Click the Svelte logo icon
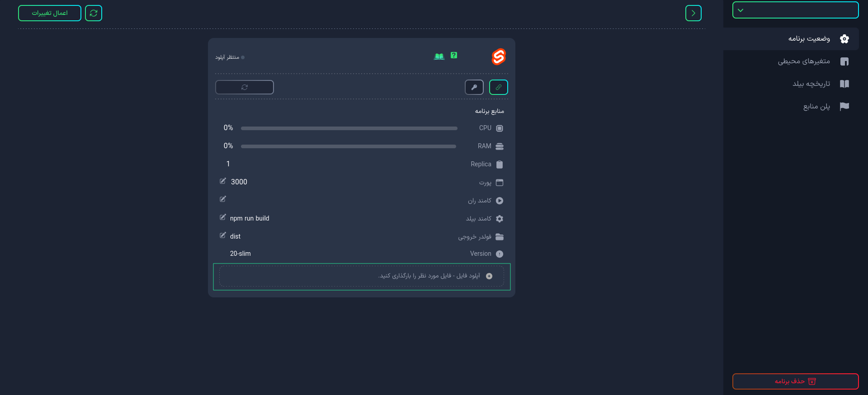Image resolution: width=868 pixels, height=395 pixels. coord(499,56)
